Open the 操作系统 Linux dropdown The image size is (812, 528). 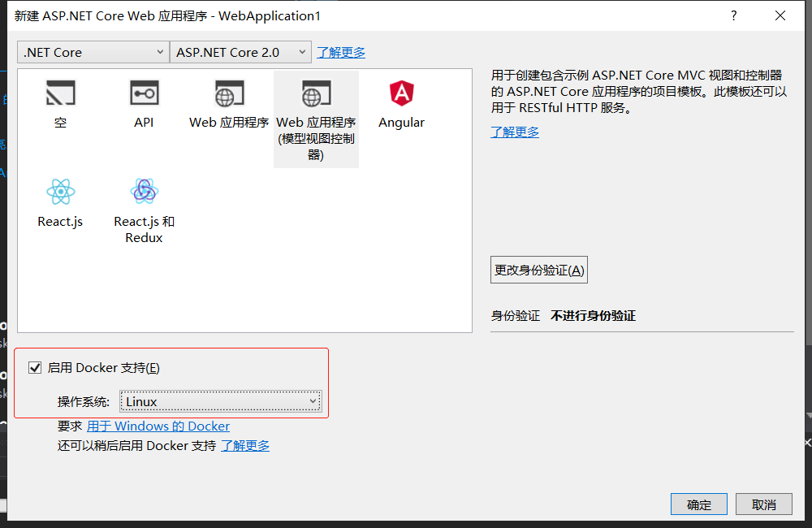pyautogui.click(x=221, y=401)
